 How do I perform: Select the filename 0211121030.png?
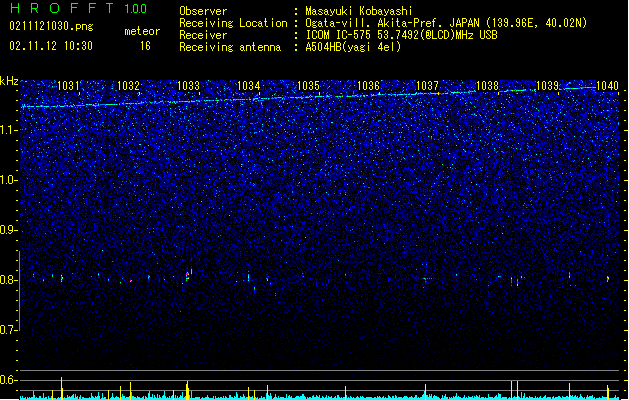point(51,26)
